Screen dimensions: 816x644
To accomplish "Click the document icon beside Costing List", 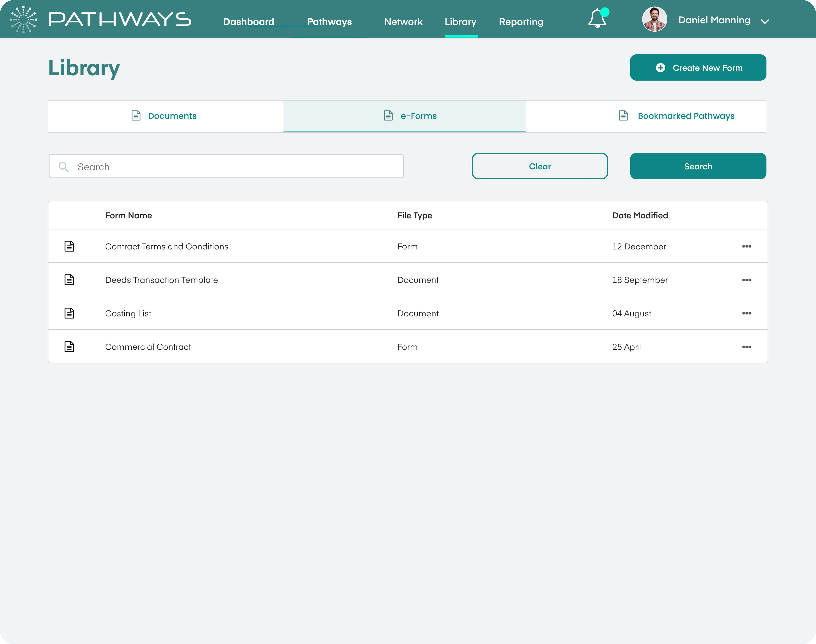I will [x=69, y=313].
